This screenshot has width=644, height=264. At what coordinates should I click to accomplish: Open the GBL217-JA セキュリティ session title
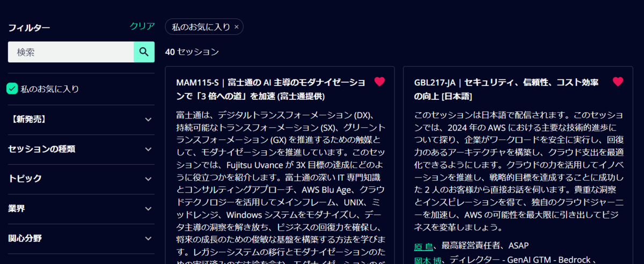[x=507, y=89]
